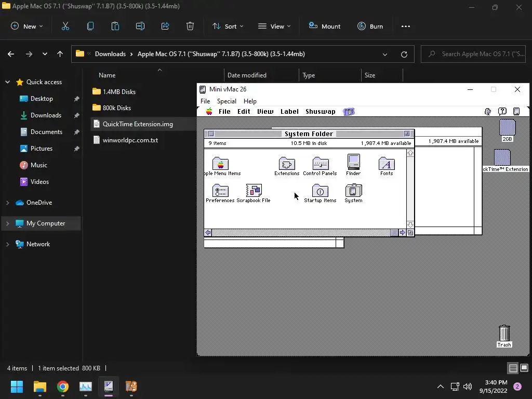Screen dimensions: 532x399
Task: Open Mini vMac Special menu
Action: click(x=227, y=101)
